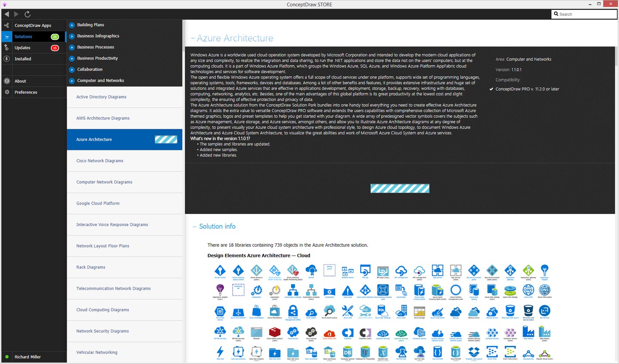Screen dimensions: 619x364
Task: Click the Updates count badge 15
Action: tap(55, 48)
